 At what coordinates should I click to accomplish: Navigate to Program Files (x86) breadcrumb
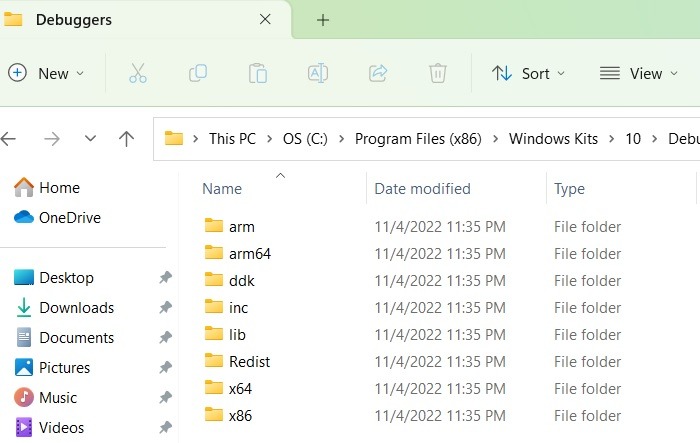coord(418,139)
